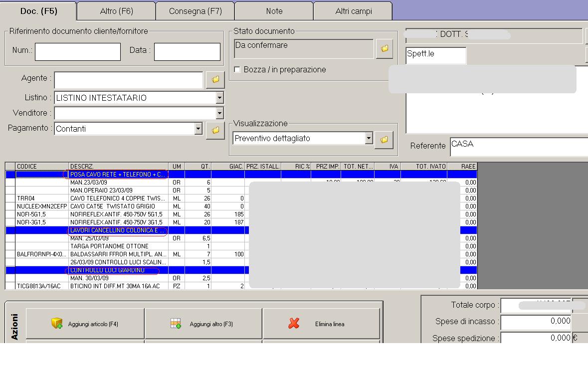Select the BALFRORNPI-4X0... code cell
The width and height of the screenshot is (588, 374).
click(42, 254)
